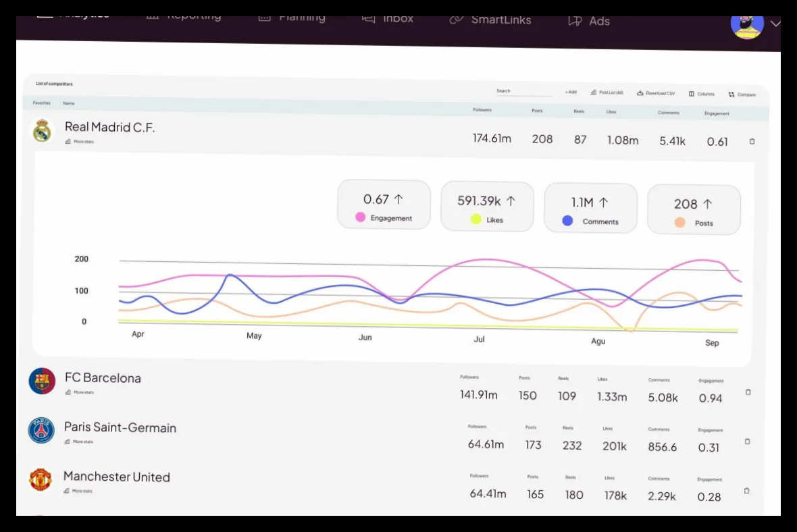Select Manchester United's 2.29k comments value
797x532 pixels.
pos(662,496)
